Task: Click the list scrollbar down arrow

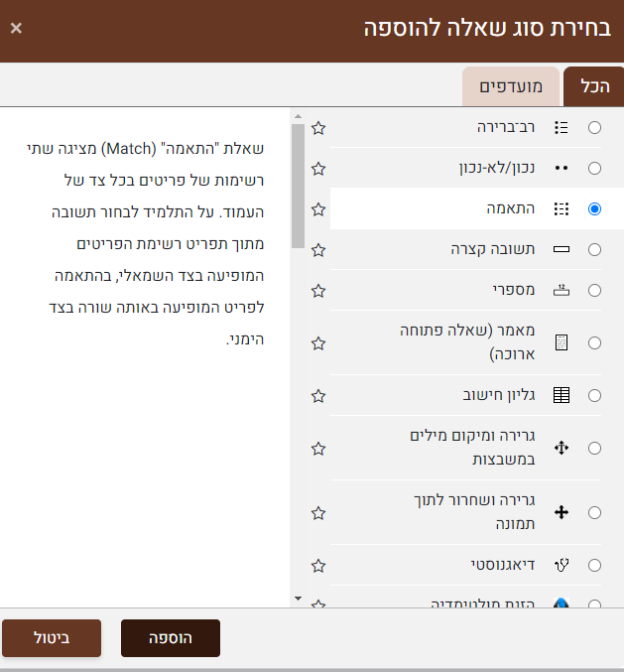Action: pyautogui.click(x=298, y=599)
